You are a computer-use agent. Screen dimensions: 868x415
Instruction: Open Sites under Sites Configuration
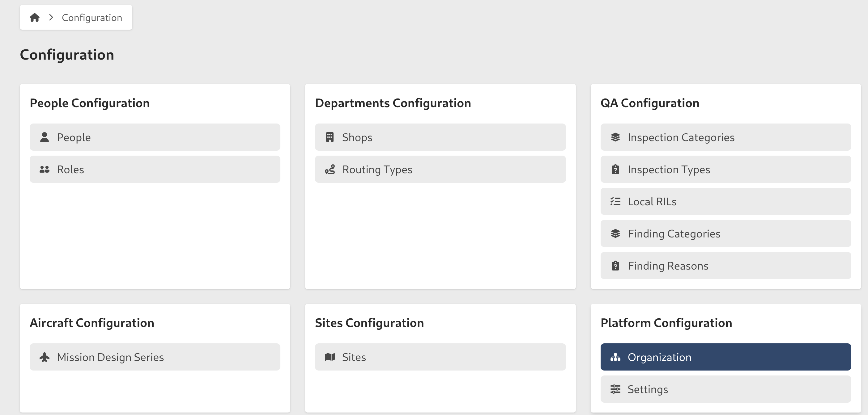(440, 357)
